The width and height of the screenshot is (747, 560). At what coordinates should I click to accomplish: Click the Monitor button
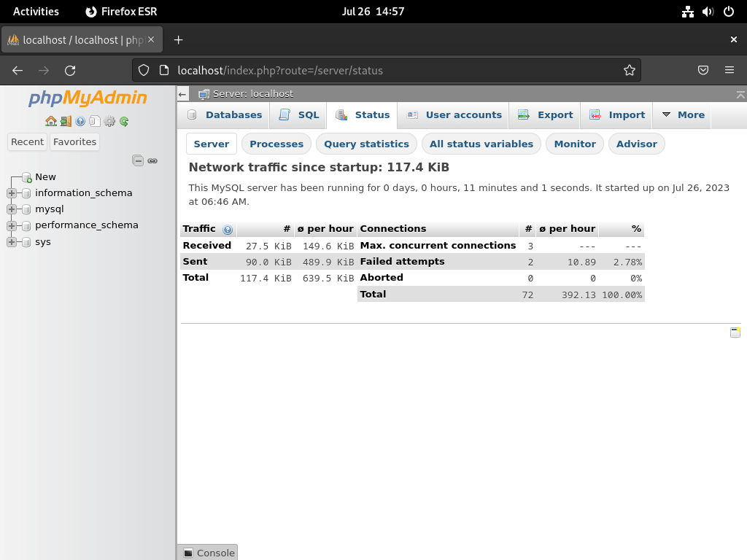574,144
